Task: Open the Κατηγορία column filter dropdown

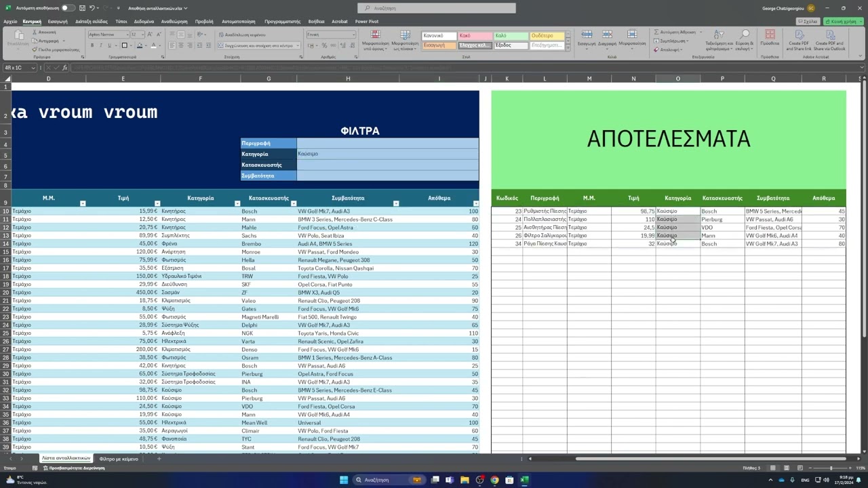Action: pyautogui.click(x=237, y=203)
